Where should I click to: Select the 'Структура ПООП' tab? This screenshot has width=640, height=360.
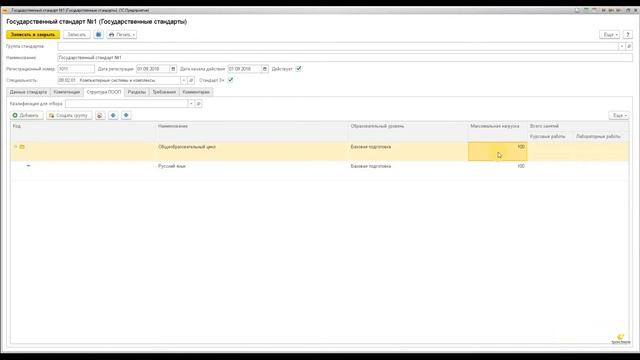[104, 92]
